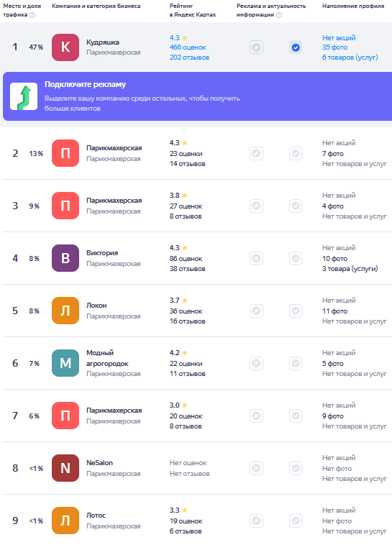Image resolution: width=392 pixels, height=550 pixels.
Task: Open the 6 товаров (услуг) link
Action: pos(350,58)
